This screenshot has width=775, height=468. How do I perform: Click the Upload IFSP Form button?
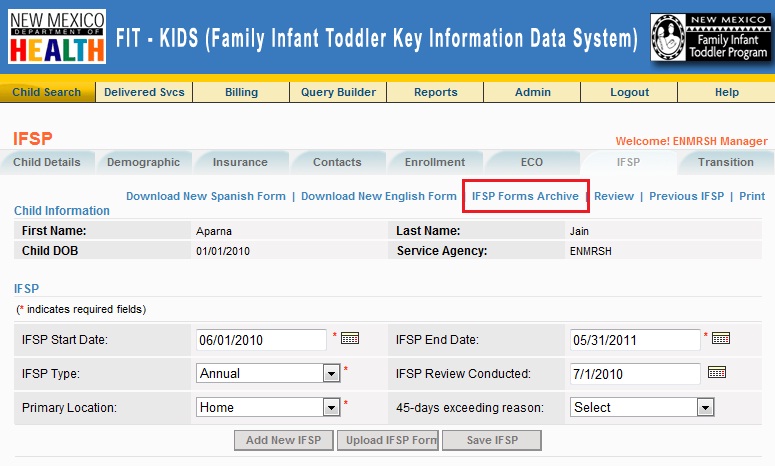click(388, 440)
